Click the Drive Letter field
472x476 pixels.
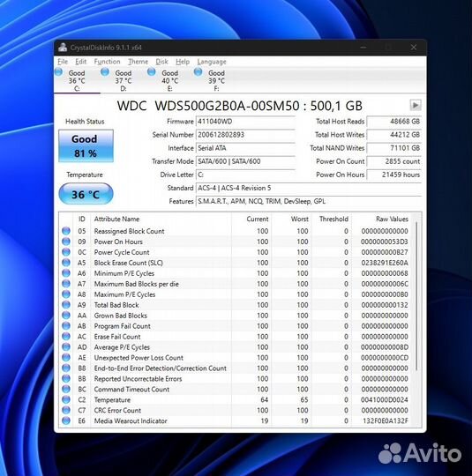pos(245,175)
